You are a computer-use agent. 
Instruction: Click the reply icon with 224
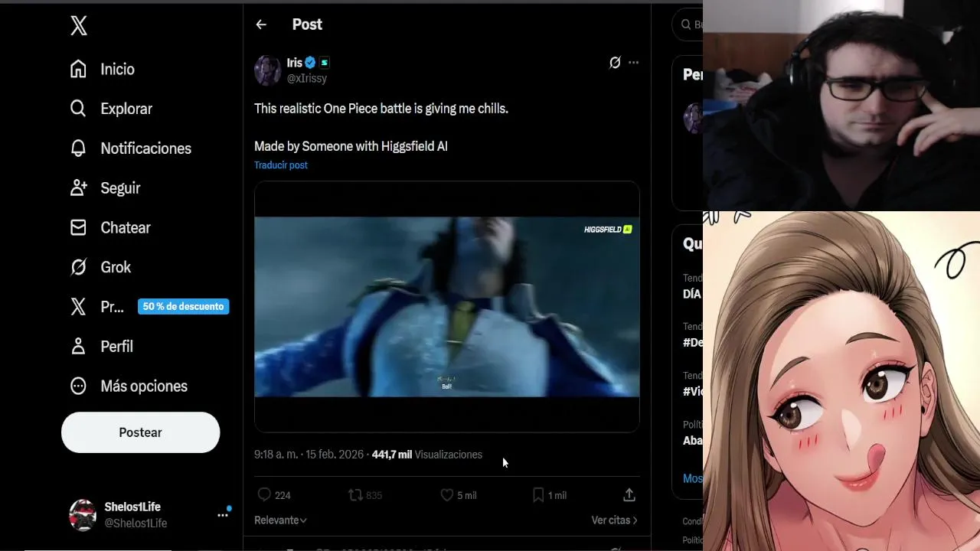[264, 495]
